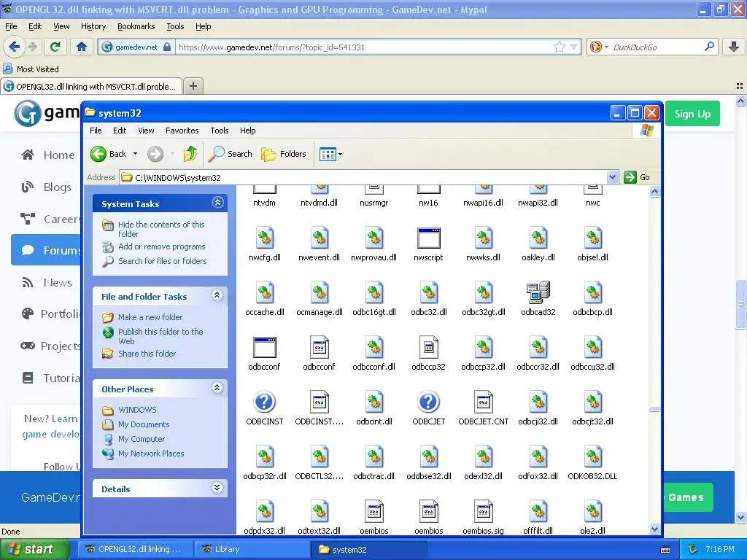Collapse the System Tasks panel
747x560 pixels.
coord(217,203)
